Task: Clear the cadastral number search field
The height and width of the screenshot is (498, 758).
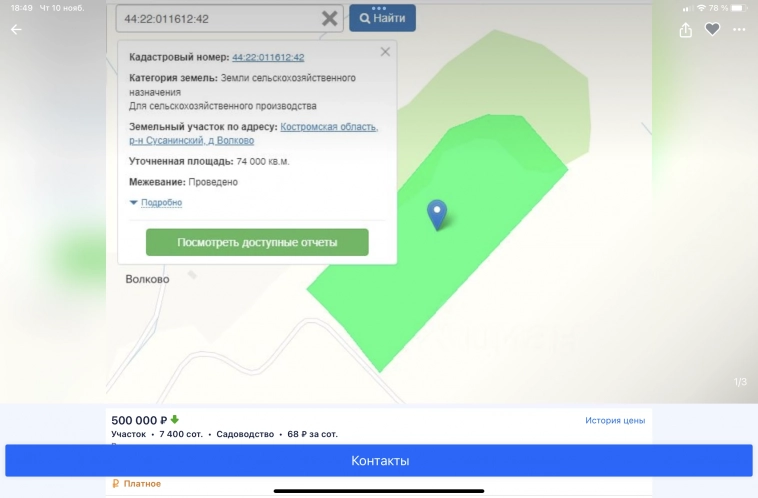Action: 329,19
